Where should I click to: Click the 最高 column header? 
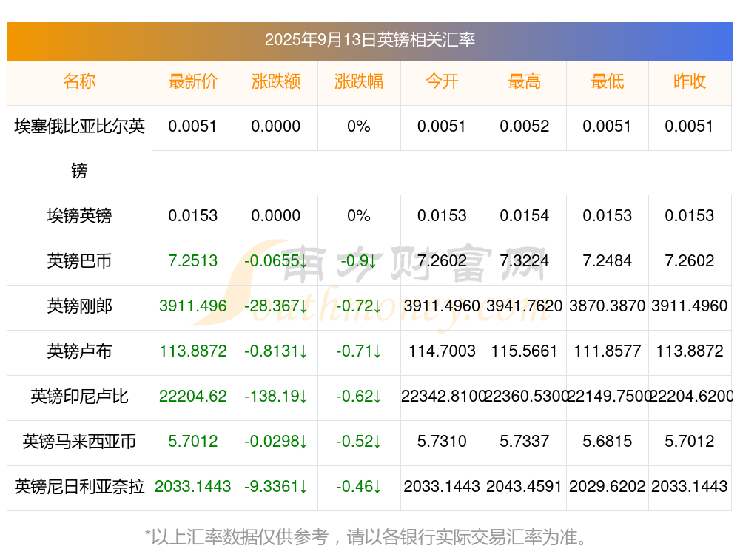(525, 81)
